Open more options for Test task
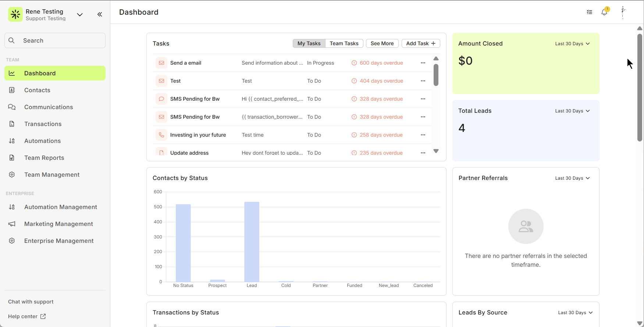The width and height of the screenshot is (644, 327). (423, 81)
